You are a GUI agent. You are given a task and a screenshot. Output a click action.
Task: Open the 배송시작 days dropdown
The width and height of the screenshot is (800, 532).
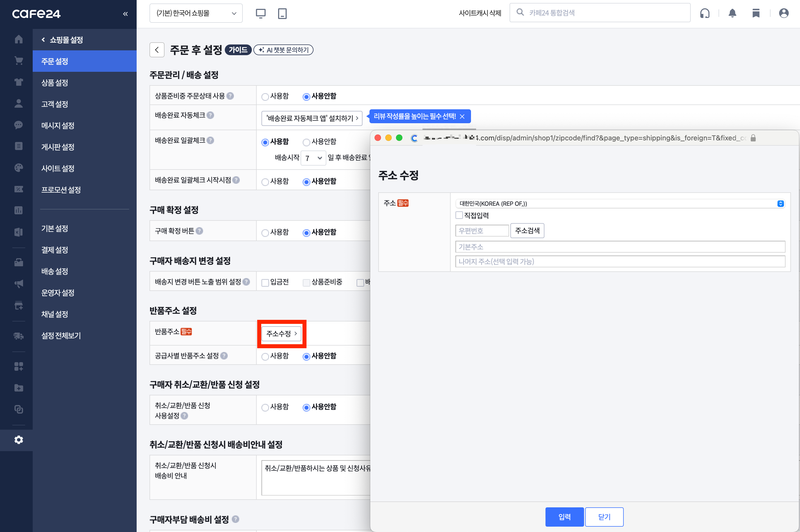313,158
